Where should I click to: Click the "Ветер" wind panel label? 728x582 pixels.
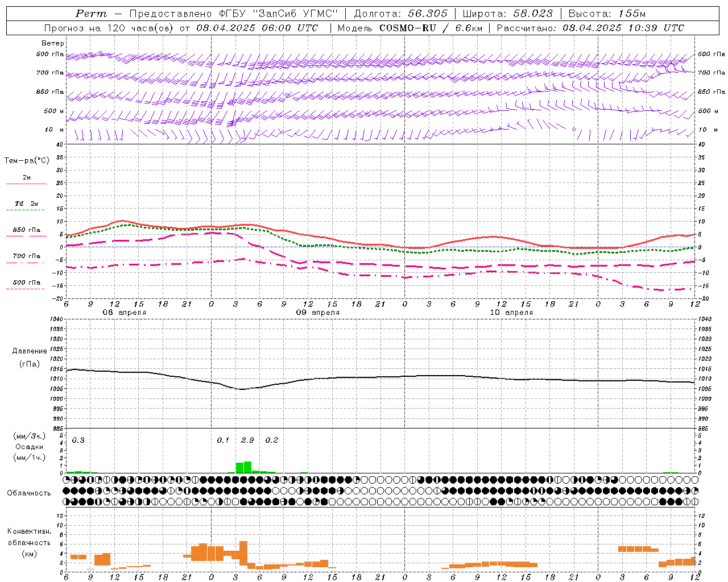point(53,43)
